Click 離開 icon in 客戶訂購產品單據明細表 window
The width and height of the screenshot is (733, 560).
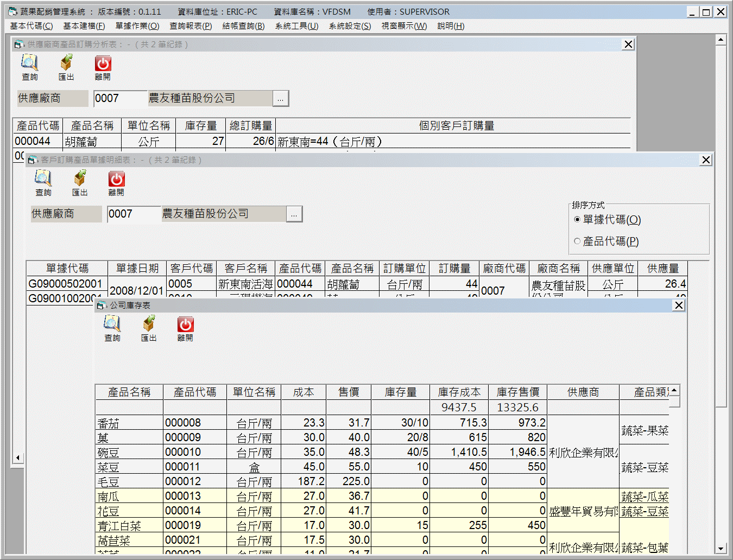116,183
